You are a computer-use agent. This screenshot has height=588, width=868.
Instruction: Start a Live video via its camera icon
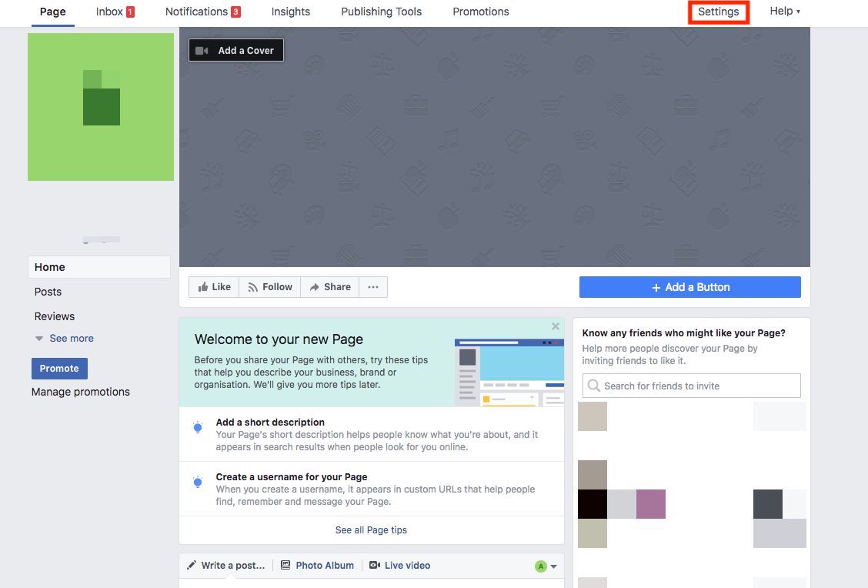[374, 565]
